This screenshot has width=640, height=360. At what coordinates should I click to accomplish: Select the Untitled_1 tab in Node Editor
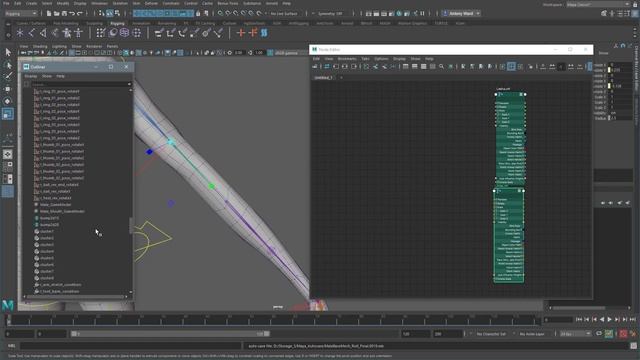pos(323,77)
